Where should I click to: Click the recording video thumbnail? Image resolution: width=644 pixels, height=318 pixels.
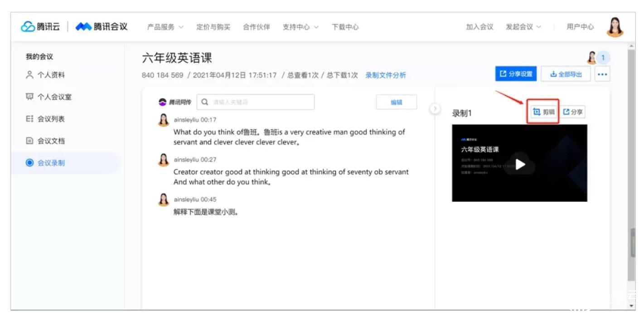coord(519,163)
